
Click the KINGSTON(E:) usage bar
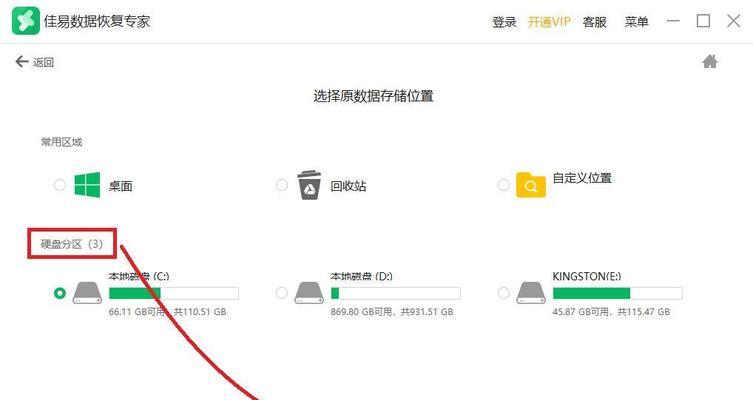click(x=618, y=293)
